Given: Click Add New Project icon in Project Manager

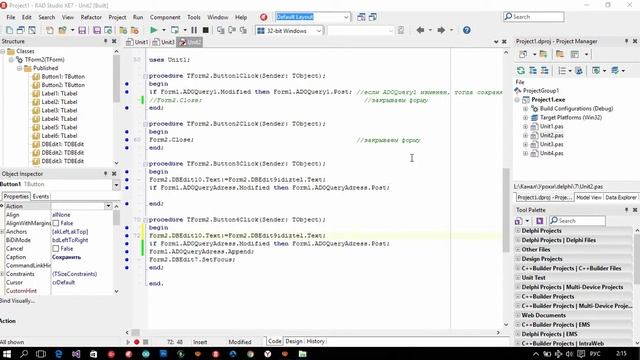Looking at the screenshot, I should (x=543, y=54).
